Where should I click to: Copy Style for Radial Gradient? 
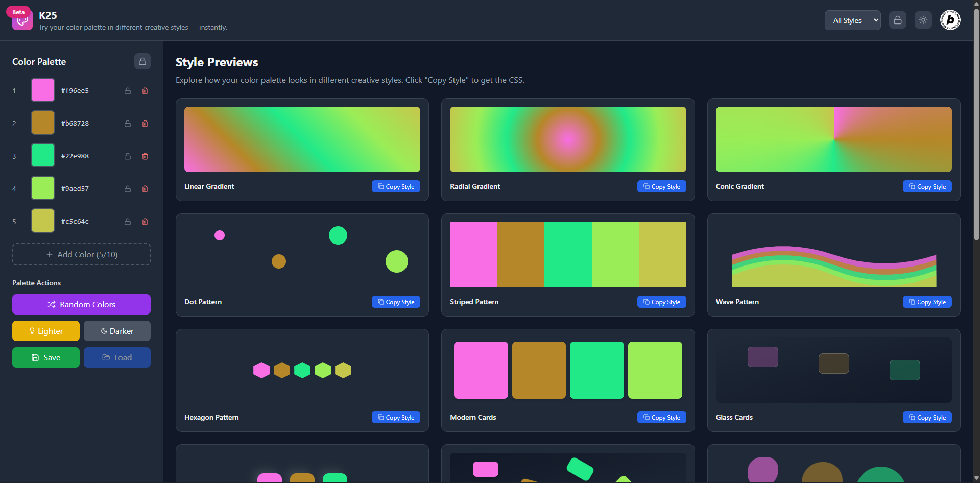[x=661, y=186]
